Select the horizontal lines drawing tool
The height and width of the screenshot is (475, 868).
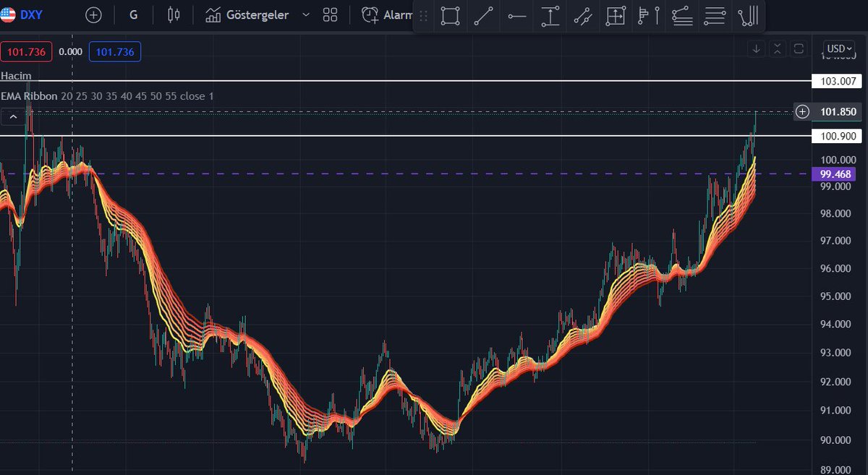click(x=715, y=16)
